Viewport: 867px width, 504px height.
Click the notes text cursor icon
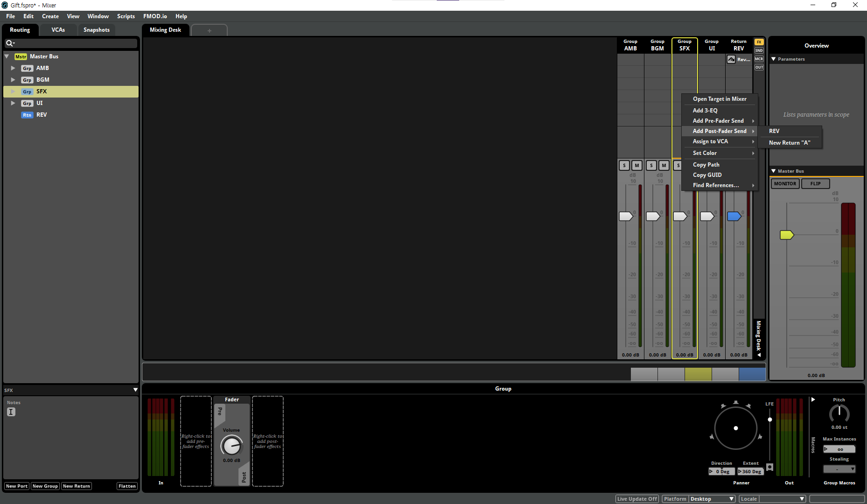pyautogui.click(x=11, y=412)
